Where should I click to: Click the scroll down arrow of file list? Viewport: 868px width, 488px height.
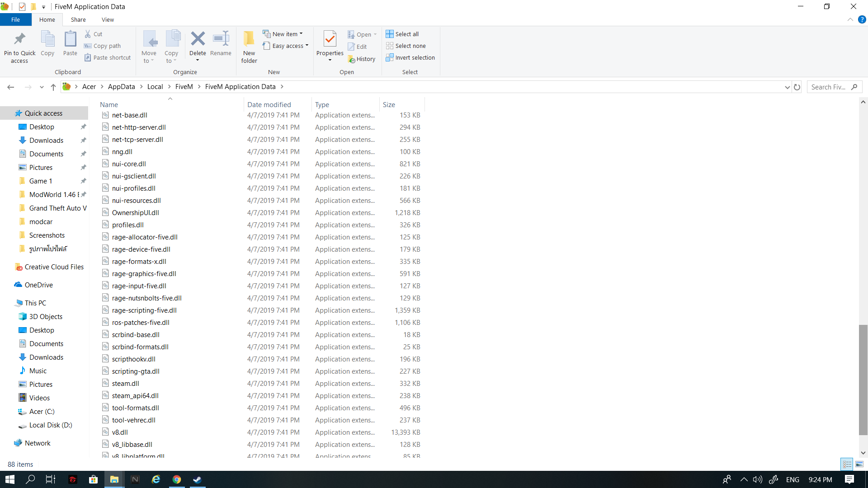tap(863, 453)
